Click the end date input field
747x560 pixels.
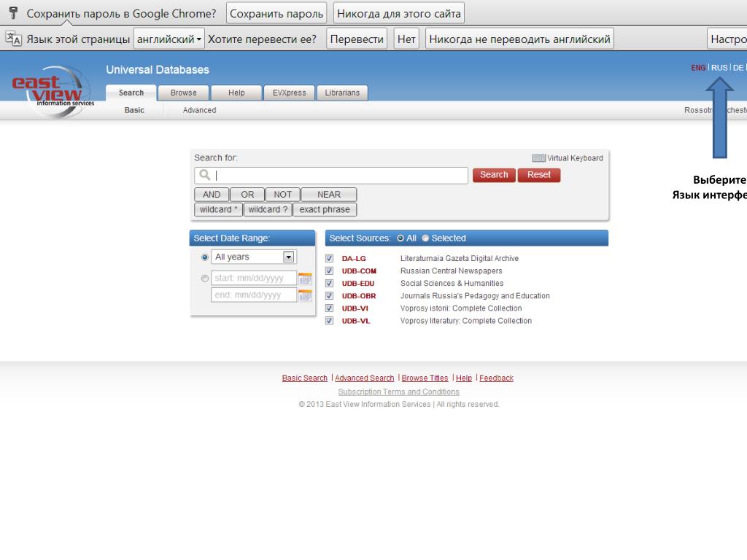click(x=254, y=295)
